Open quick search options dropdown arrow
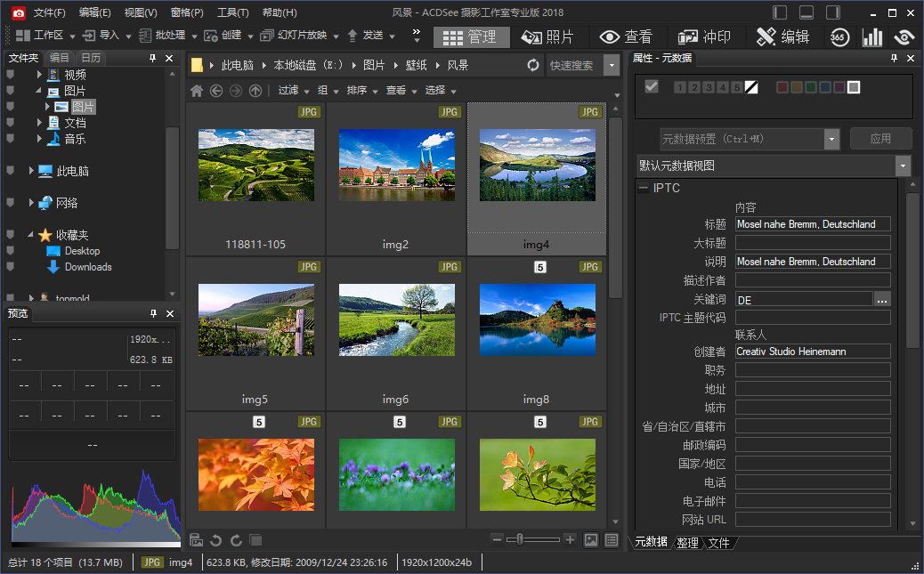This screenshot has height=574, width=924. pos(612,66)
